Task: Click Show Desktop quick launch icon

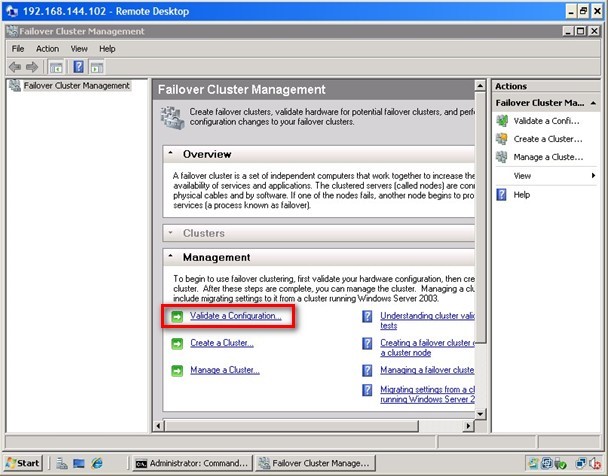Action: click(79, 463)
